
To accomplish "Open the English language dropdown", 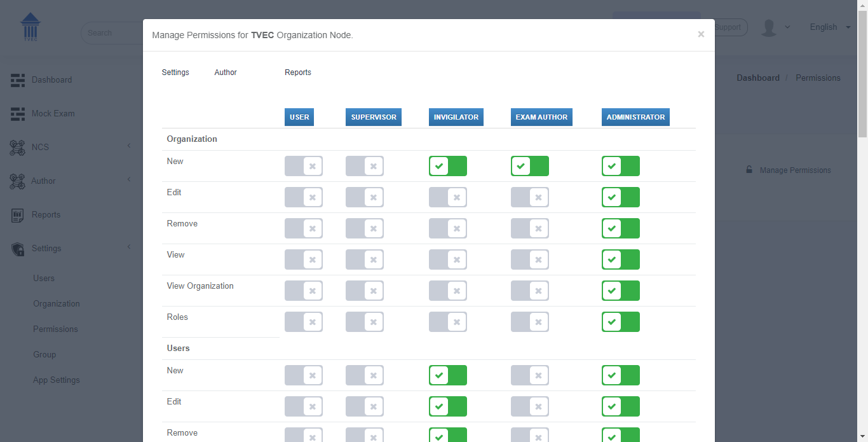I will [830, 27].
